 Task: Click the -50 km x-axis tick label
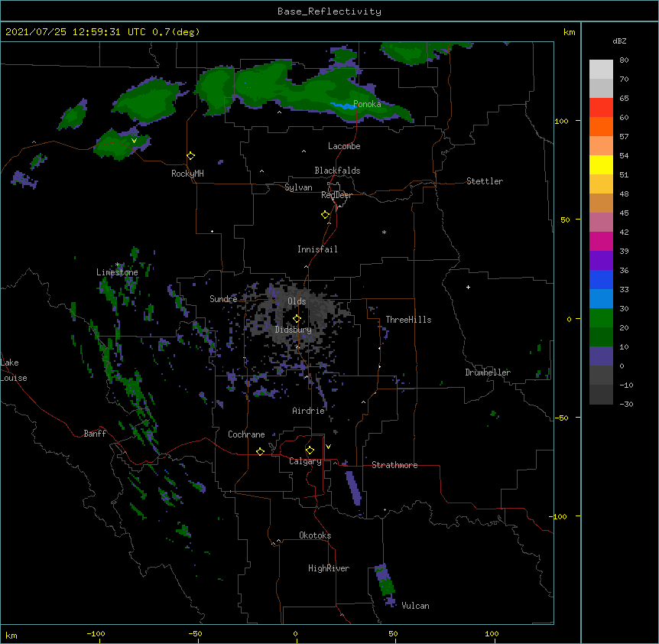click(195, 633)
